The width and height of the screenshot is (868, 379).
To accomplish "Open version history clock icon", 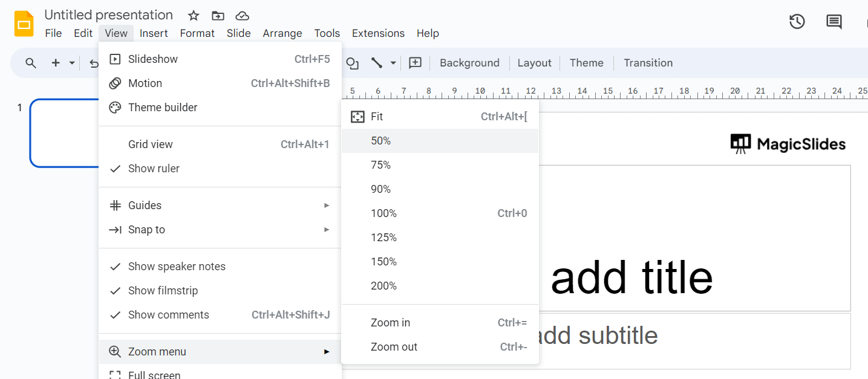I will pyautogui.click(x=797, y=22).
